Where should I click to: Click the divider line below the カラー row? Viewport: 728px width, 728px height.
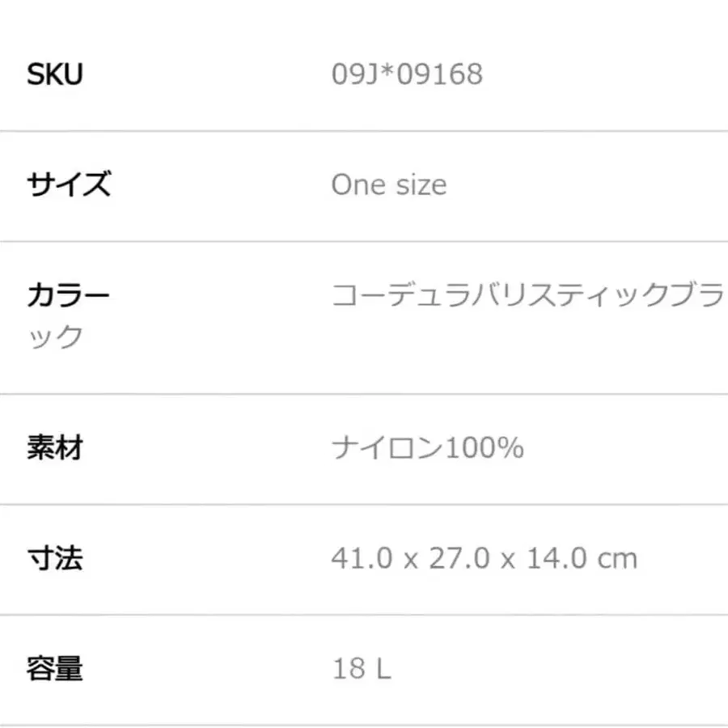[x=364, y=394]
